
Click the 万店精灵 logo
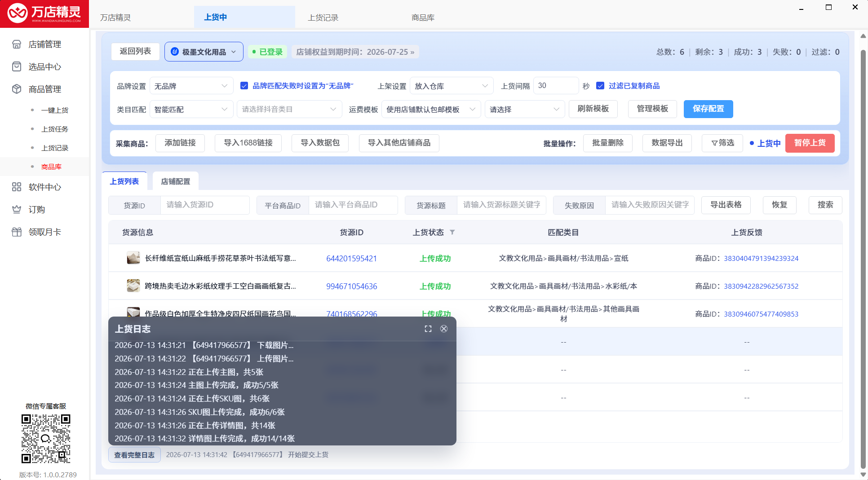tap(44, 14)
